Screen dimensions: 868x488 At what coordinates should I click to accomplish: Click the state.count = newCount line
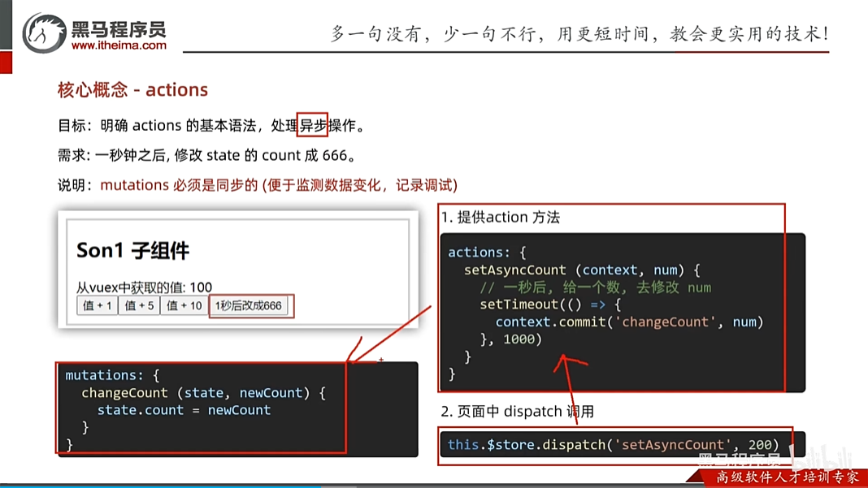184,410
